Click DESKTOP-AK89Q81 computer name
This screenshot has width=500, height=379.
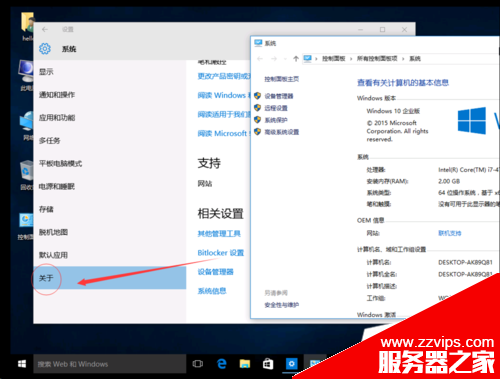coord(465,262)
